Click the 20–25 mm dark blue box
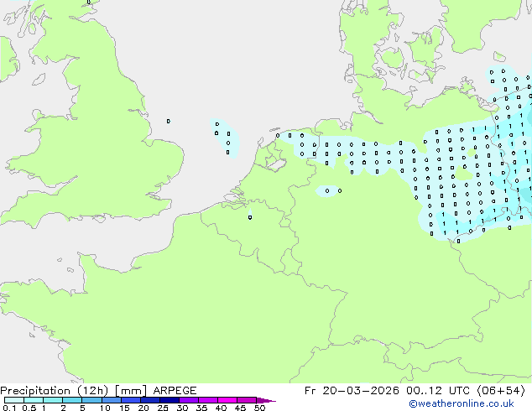Image resolution: width=532 pixels, height=411 pixels. [x=150, y=400]
